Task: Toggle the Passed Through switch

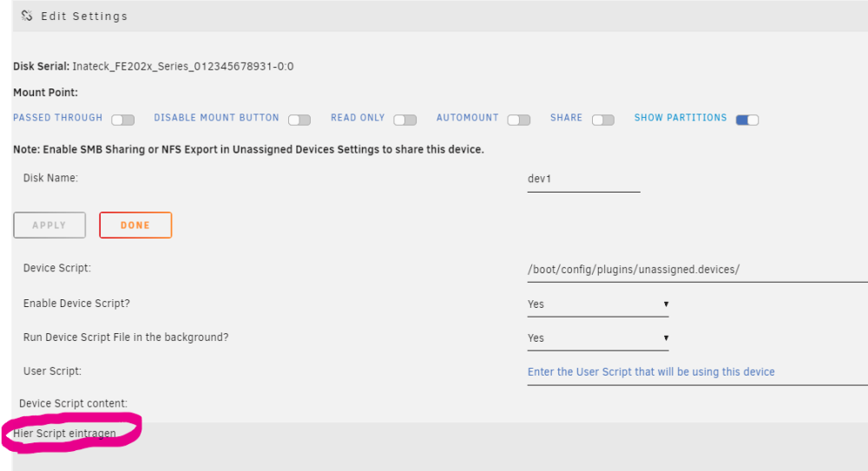Action: 123,120
